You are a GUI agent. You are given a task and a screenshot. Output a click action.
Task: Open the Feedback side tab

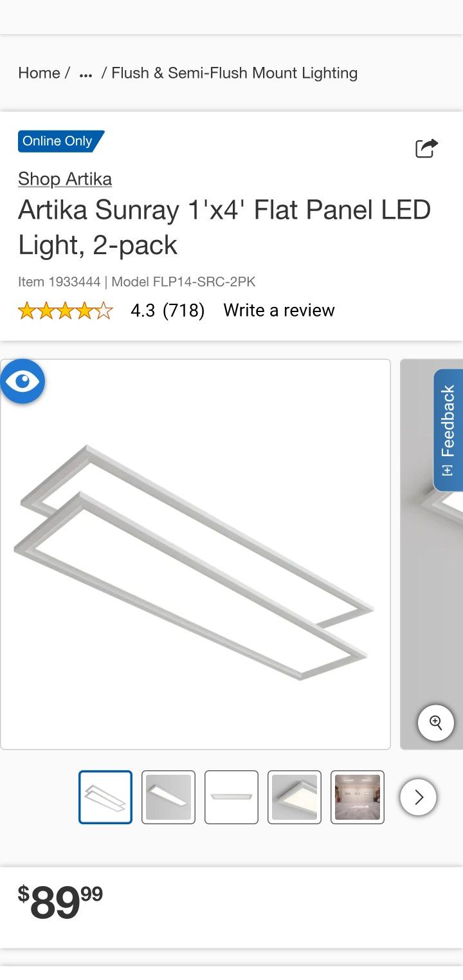(448, 430)
